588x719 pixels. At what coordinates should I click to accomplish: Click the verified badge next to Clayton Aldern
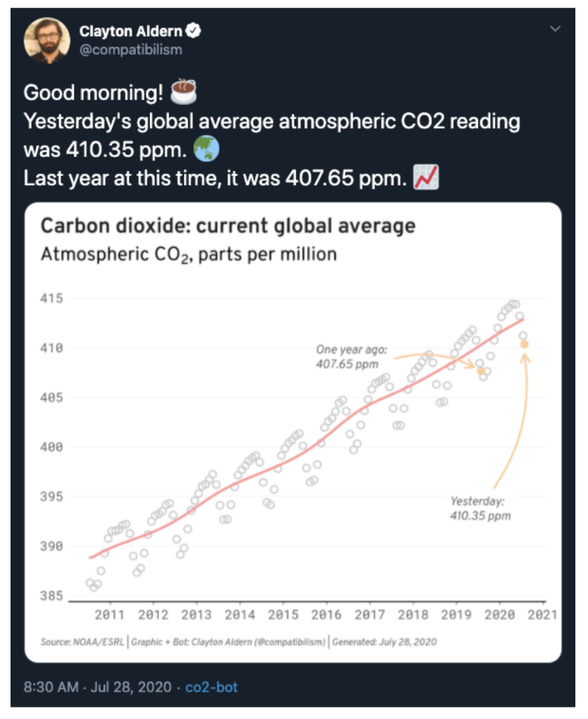click(194, 31)
